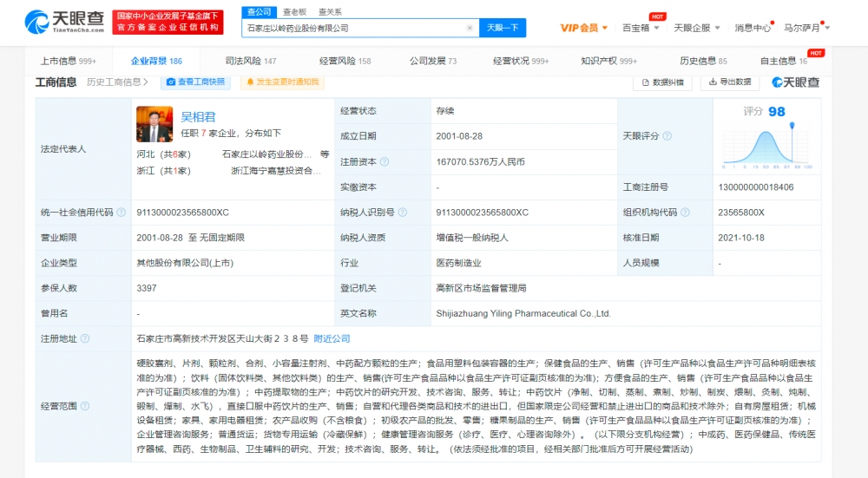Screen dimensions: 868x478
Task: Click 发生变更时通知我 bell button
Action: (x=282, y=82)
